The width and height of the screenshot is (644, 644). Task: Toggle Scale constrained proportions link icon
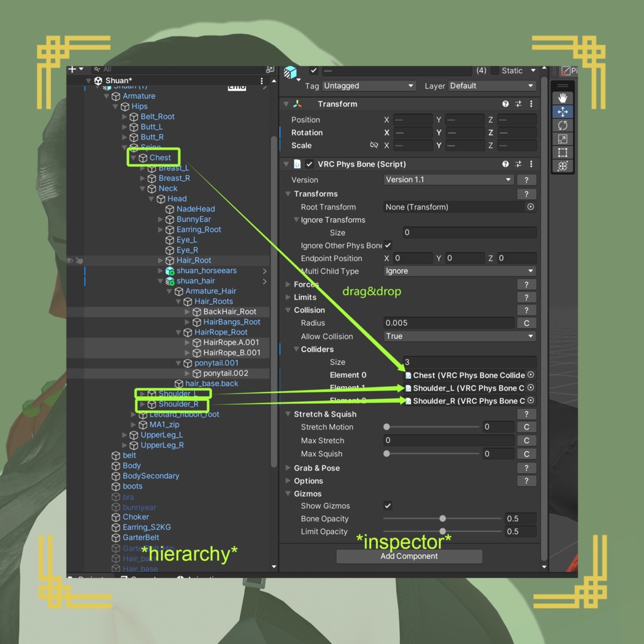(x=374, y=145)
